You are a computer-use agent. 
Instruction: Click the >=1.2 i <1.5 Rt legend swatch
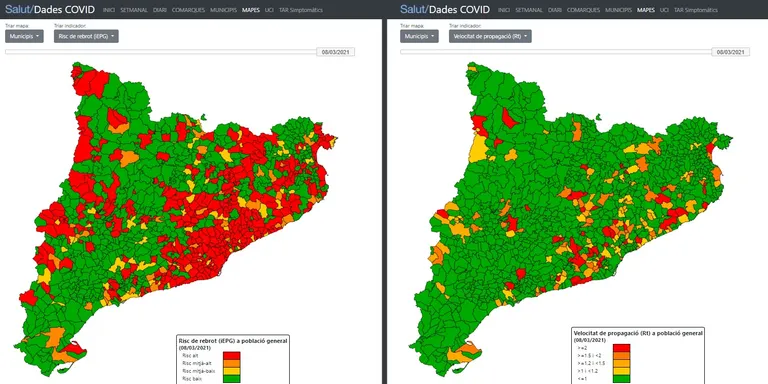(x=621, y=363)
